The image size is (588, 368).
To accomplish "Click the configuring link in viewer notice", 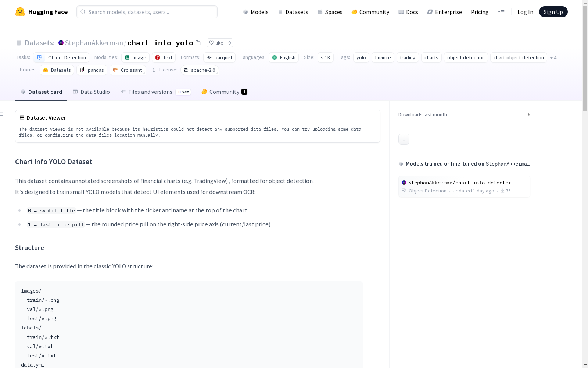I will pyautogui.click(x=59, y=135).
